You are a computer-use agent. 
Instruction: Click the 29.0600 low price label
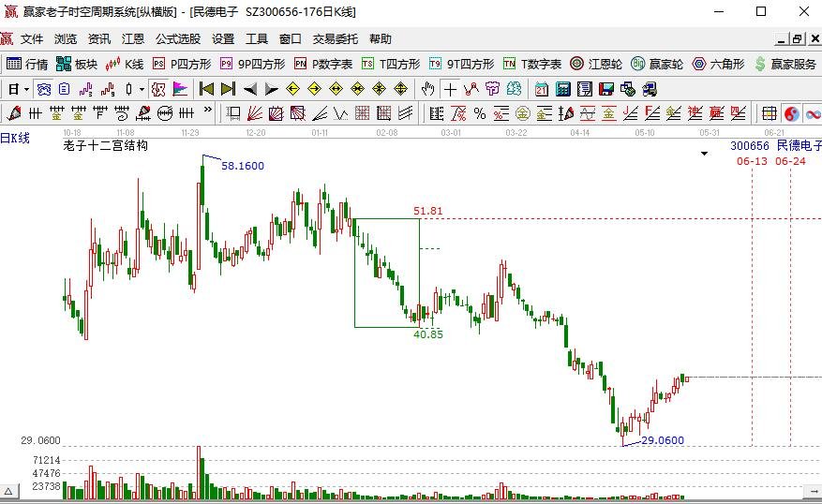tap(663, 440)
